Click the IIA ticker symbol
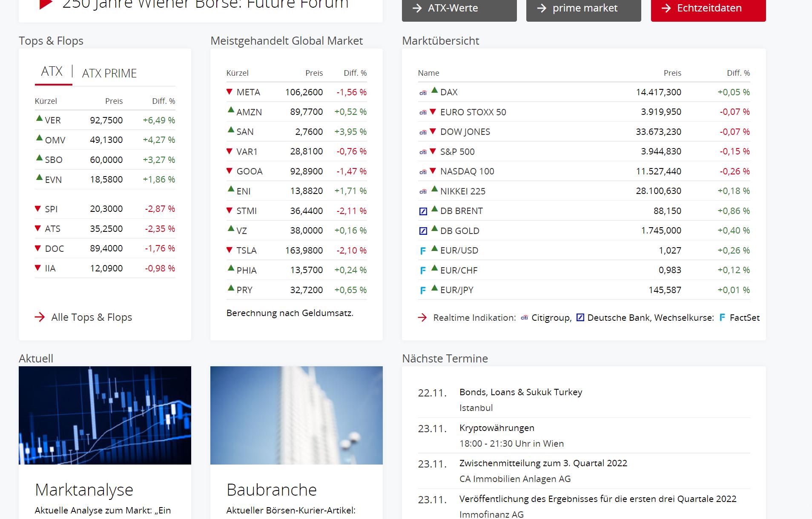The width and height of the screenshot is (812, 519). tap(50, 268)
